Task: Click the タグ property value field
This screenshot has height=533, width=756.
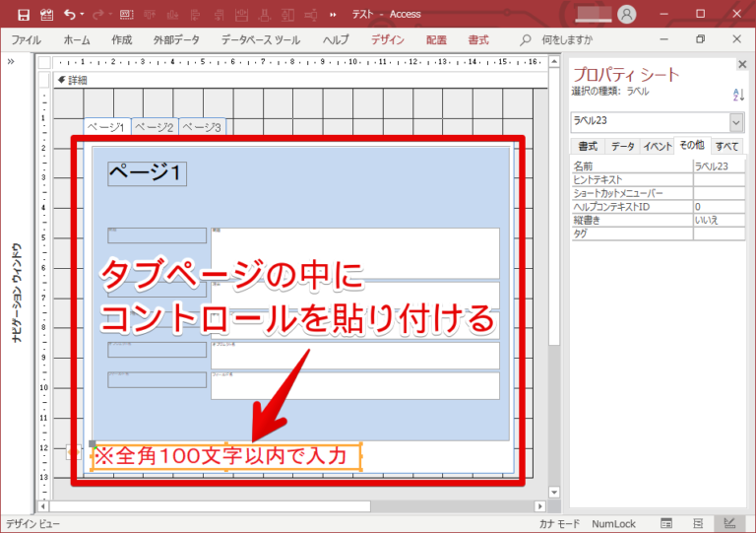Action: click(x=719, y=233)
